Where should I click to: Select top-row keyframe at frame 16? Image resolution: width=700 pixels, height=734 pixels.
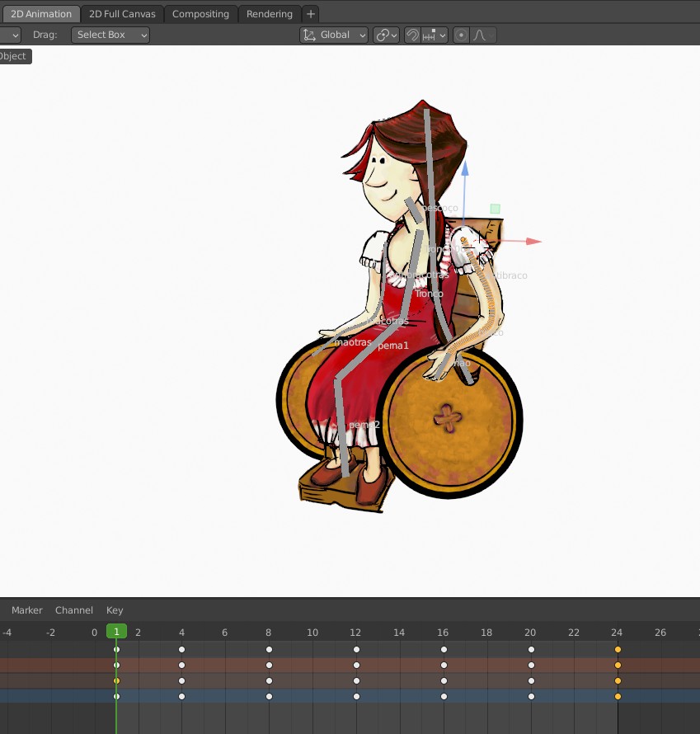444,649
